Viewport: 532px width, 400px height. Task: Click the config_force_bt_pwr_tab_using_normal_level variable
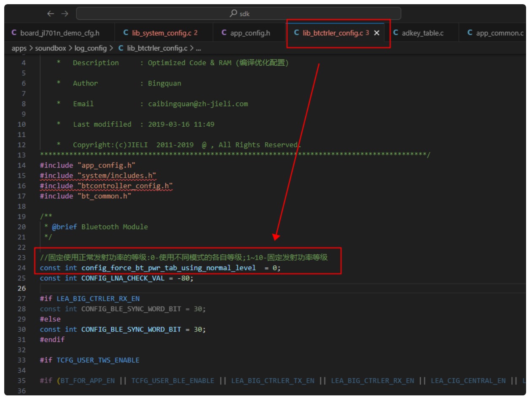(x=169, y=268)
